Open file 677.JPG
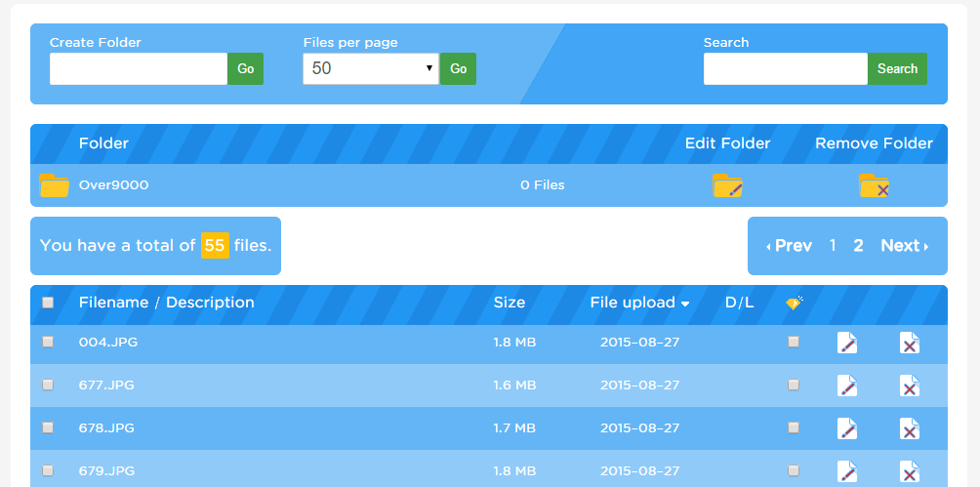 point(106,386)
